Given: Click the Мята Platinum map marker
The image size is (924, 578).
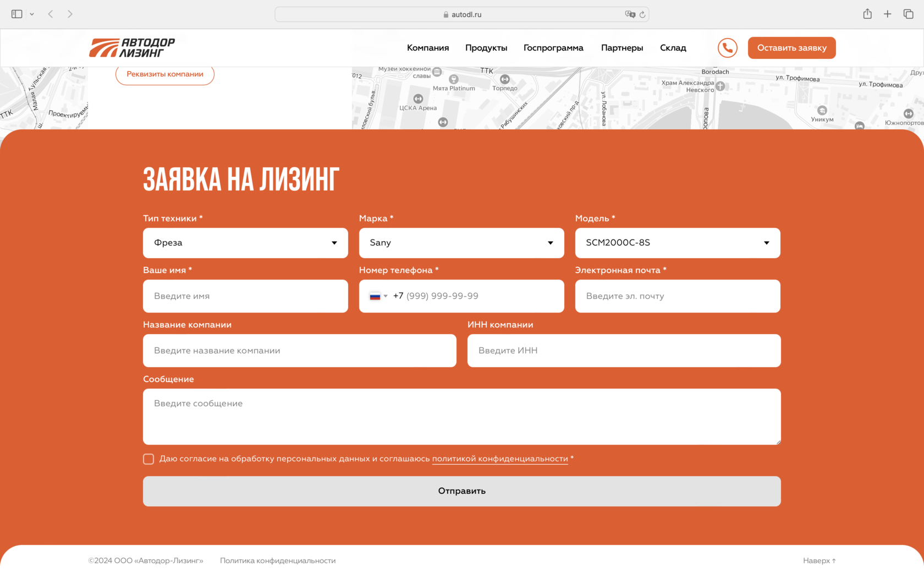Looking at the screenshot, I should (454, 79).
